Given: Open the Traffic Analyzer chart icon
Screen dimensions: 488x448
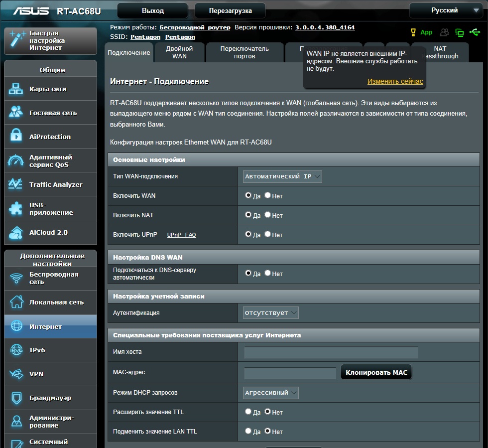Looking at the screenshot, I should tap(15, 184).
